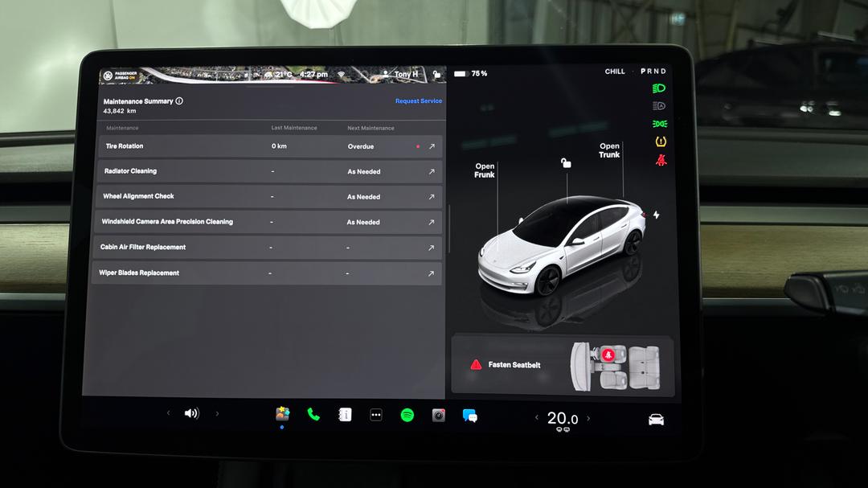Open the Wheel Alignment Check details arrow
The image size is (868, 488).
coord(432,197)
